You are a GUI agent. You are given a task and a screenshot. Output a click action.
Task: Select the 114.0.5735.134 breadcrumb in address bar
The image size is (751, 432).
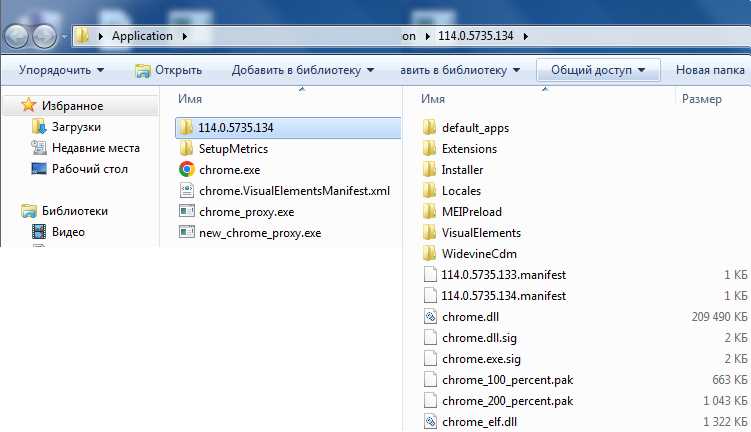[x=476, y=36]
